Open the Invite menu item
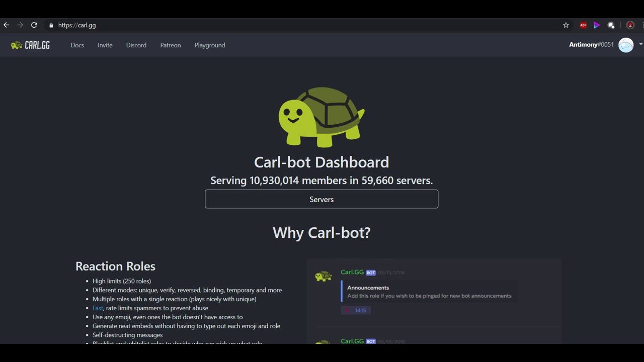644x362 pixels. pyautogui.click(x=105, y=45)
